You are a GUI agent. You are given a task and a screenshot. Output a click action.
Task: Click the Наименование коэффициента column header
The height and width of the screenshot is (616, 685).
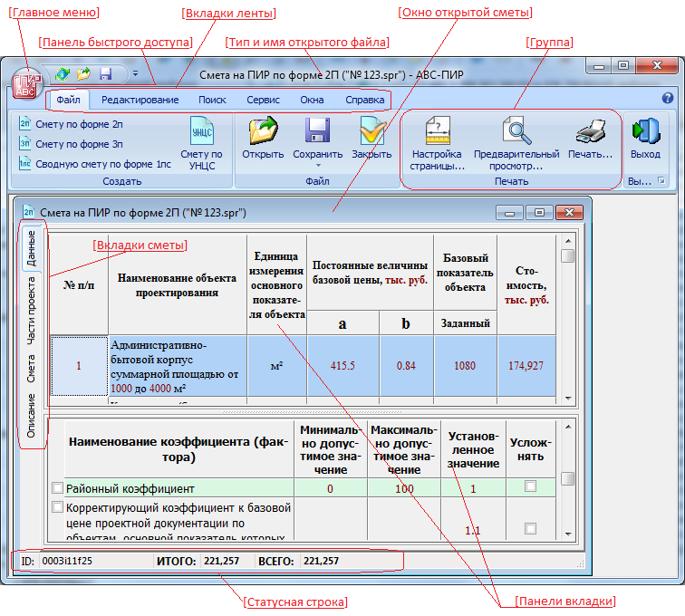179,449
